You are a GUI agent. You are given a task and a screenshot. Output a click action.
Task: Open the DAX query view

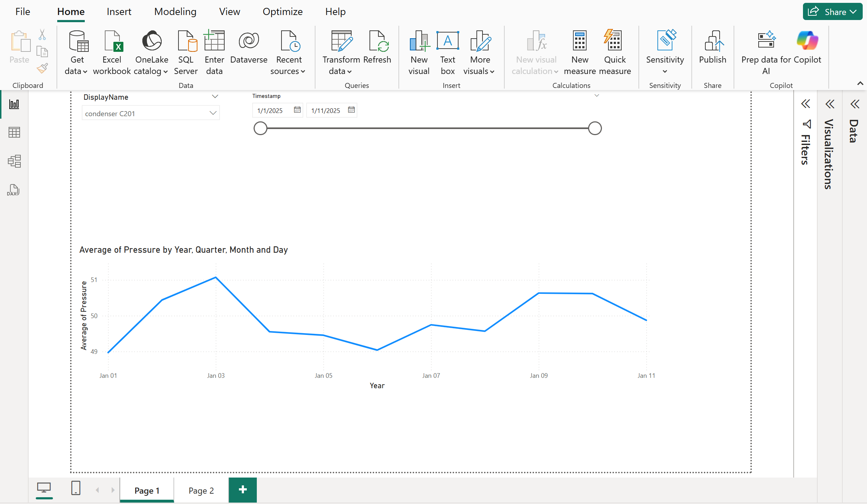click(13, 190)
